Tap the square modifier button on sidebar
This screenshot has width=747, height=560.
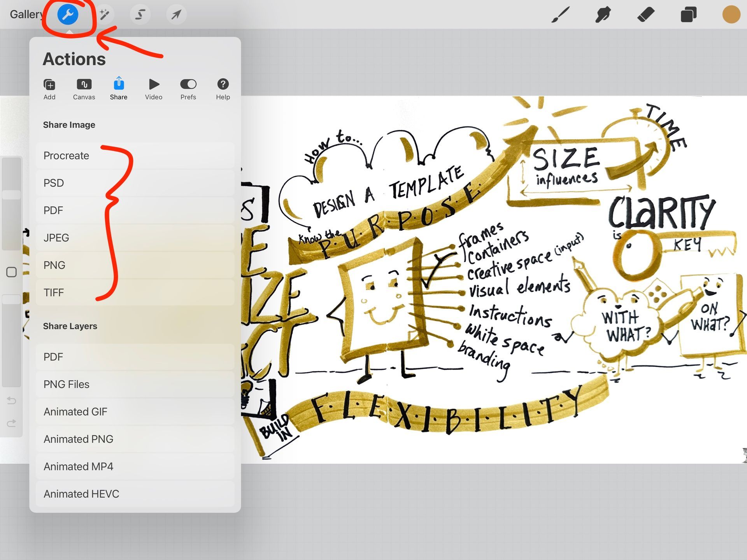coord(12,272)
